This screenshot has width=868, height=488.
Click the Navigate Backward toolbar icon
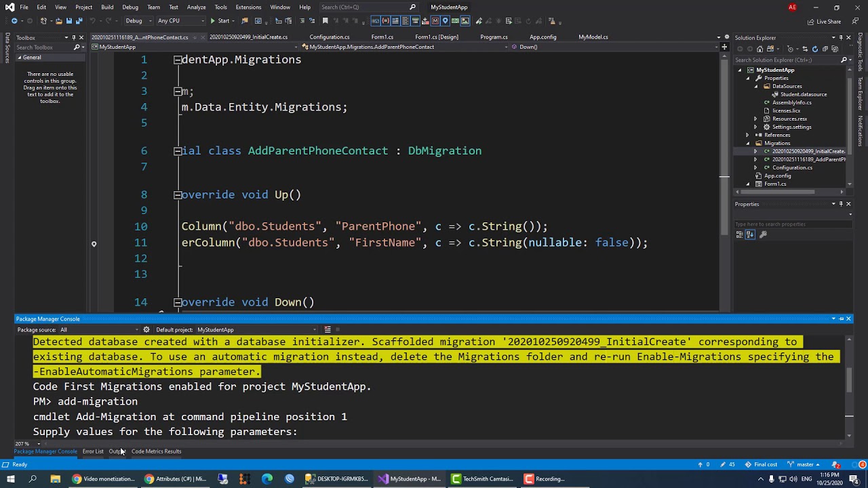(x=14, y=20)
